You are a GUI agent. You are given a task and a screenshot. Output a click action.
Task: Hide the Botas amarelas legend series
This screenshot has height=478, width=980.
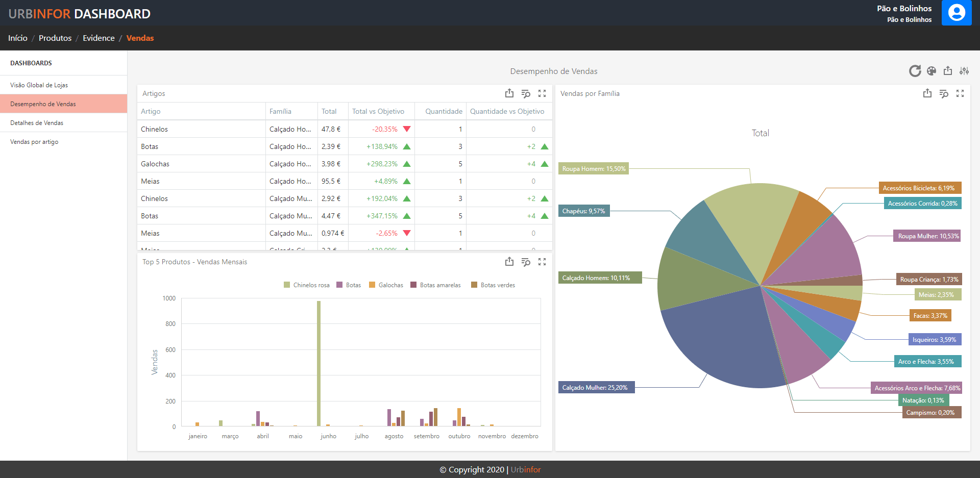click(x=435, y=285)
